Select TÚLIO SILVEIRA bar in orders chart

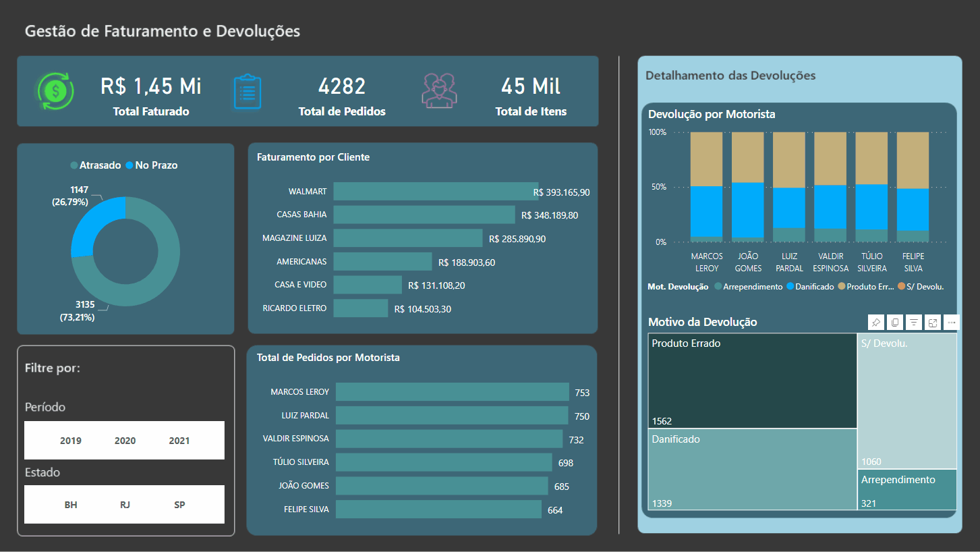click(444, 462)
